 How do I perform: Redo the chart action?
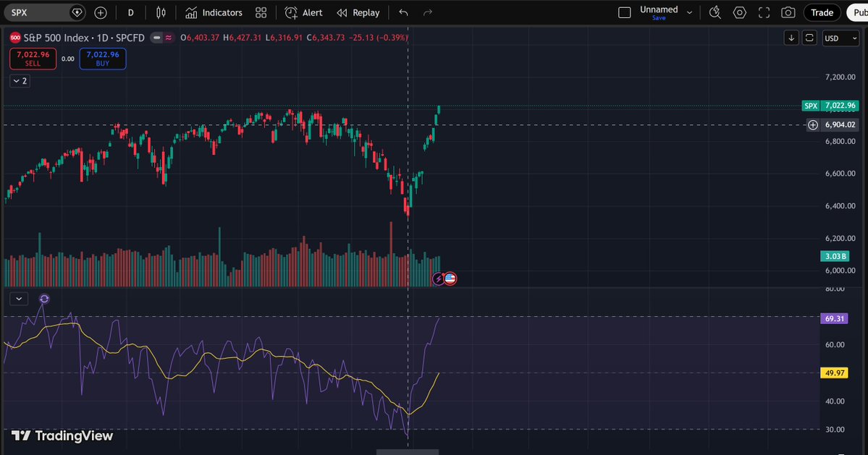[x=427, y=12]
